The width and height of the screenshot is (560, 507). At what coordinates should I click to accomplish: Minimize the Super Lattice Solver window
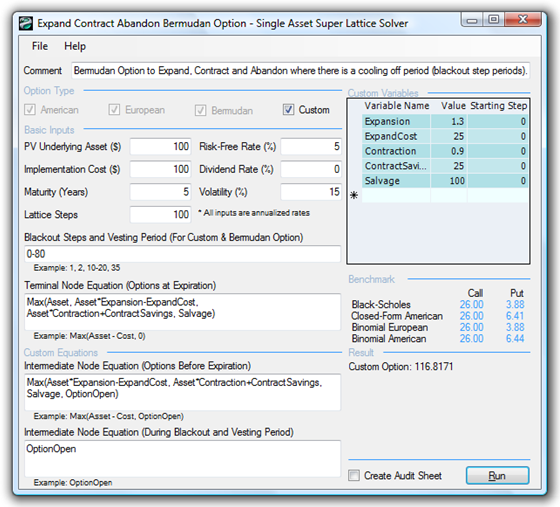[472, 20]
